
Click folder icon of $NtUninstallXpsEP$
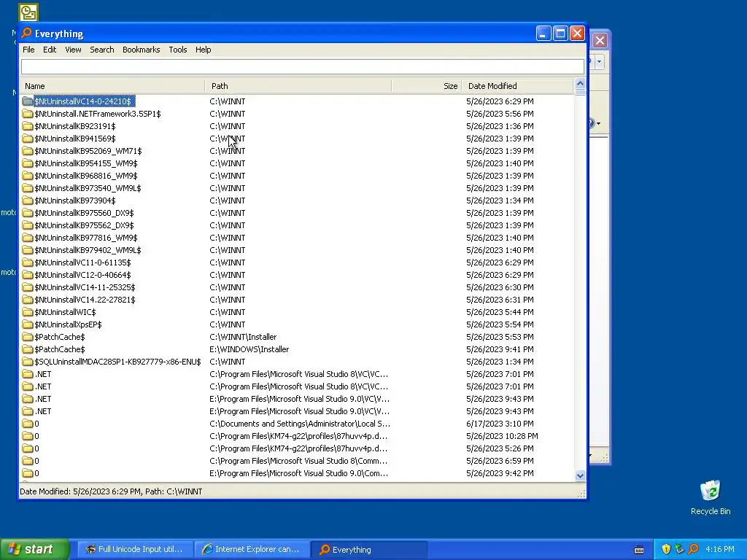[x=28, y=324]
